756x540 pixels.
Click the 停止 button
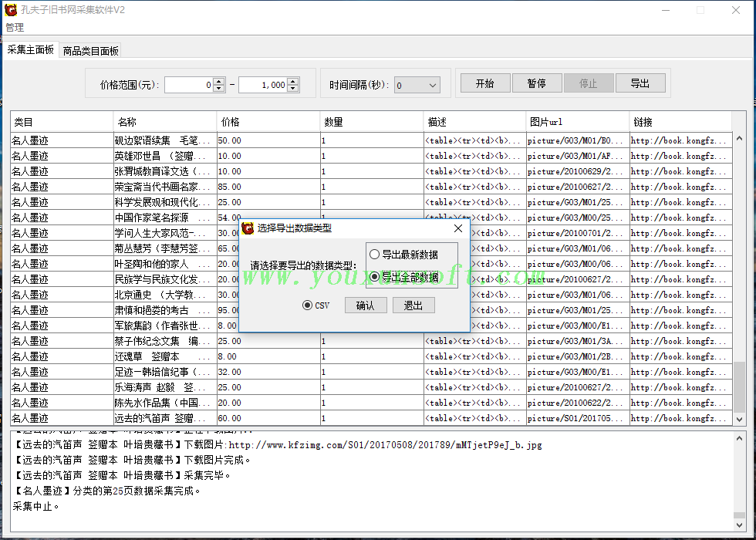[x=588, y=83]
